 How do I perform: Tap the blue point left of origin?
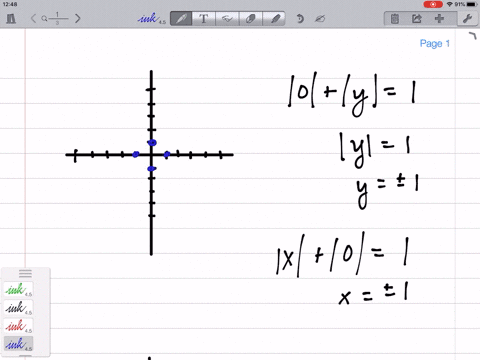click(x=136, y=154)
